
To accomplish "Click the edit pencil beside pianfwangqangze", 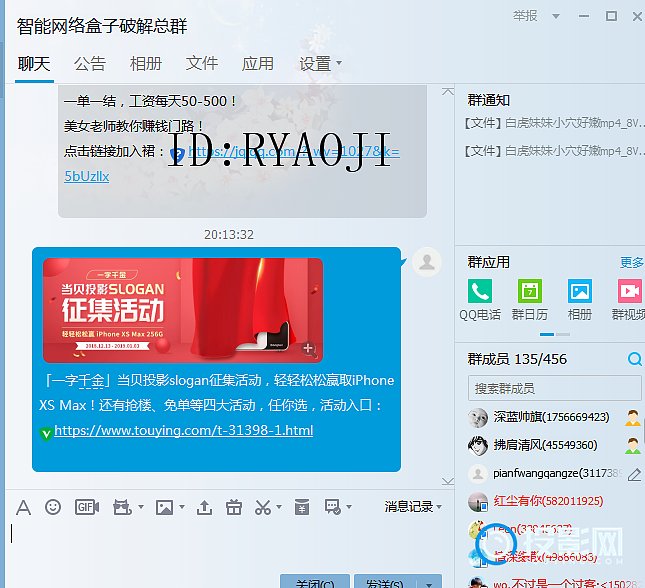I will (x=634, y=474).
